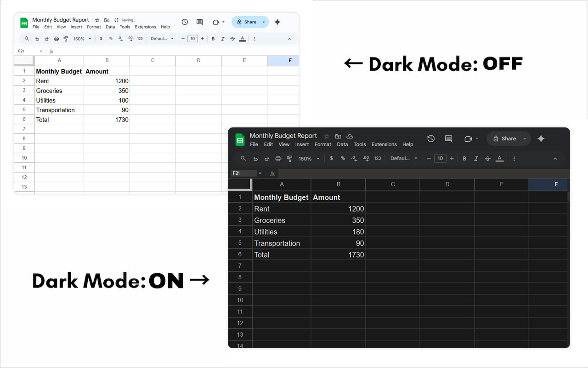Open version history in dark mode sheet

point(430,138)
